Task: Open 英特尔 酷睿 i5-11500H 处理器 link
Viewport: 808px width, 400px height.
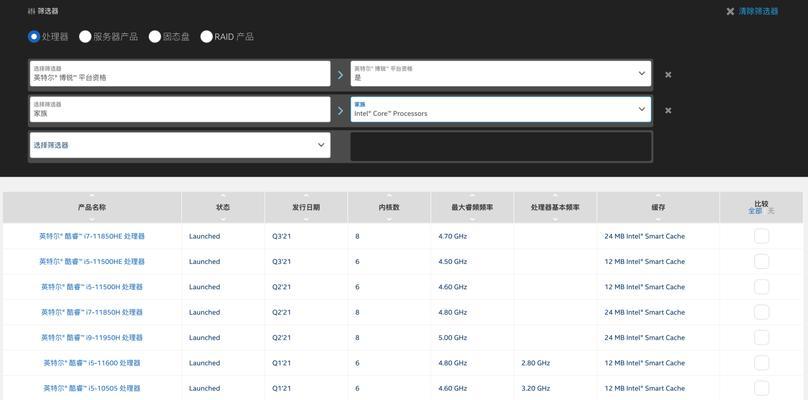Action: tap(92, 287)
